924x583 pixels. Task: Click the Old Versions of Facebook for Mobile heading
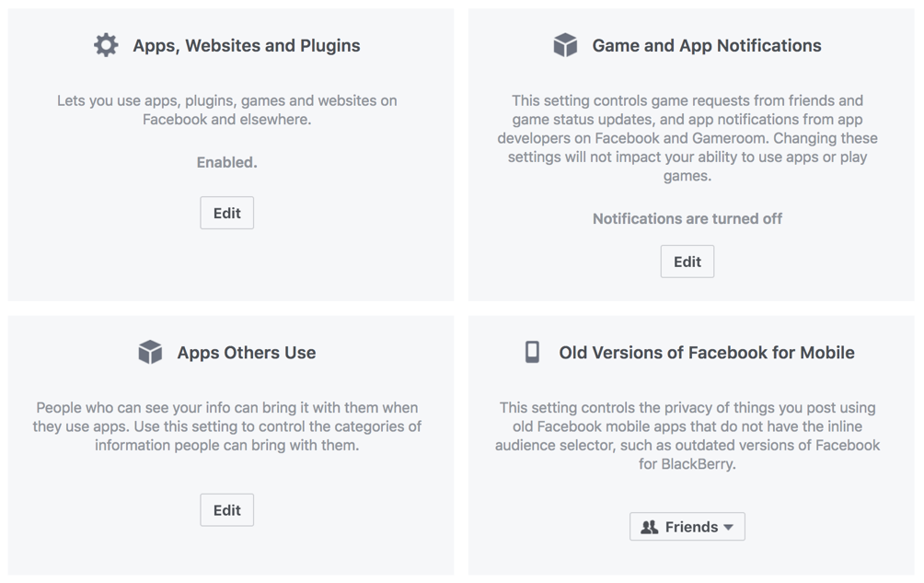(707, 352)
